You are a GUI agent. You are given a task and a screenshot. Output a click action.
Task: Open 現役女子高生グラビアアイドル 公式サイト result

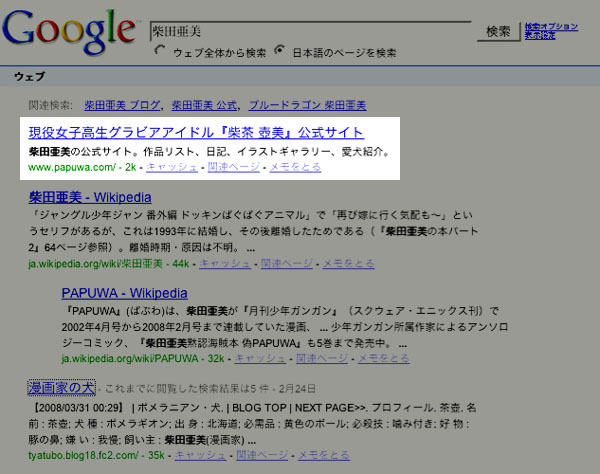(x=196, y=133)
